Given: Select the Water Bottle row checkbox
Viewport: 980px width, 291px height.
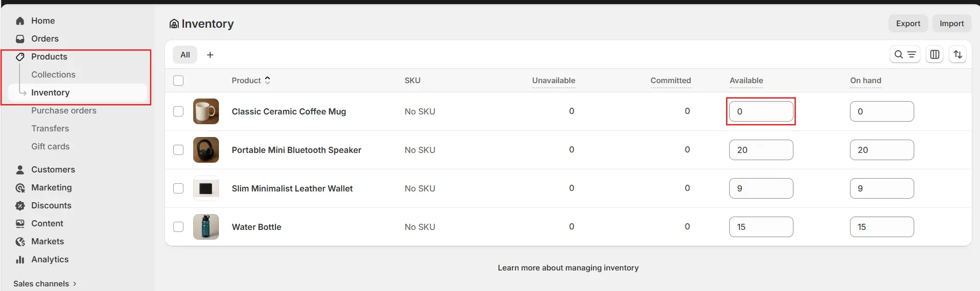Looking at the screenshot, I should pos(178,227).
